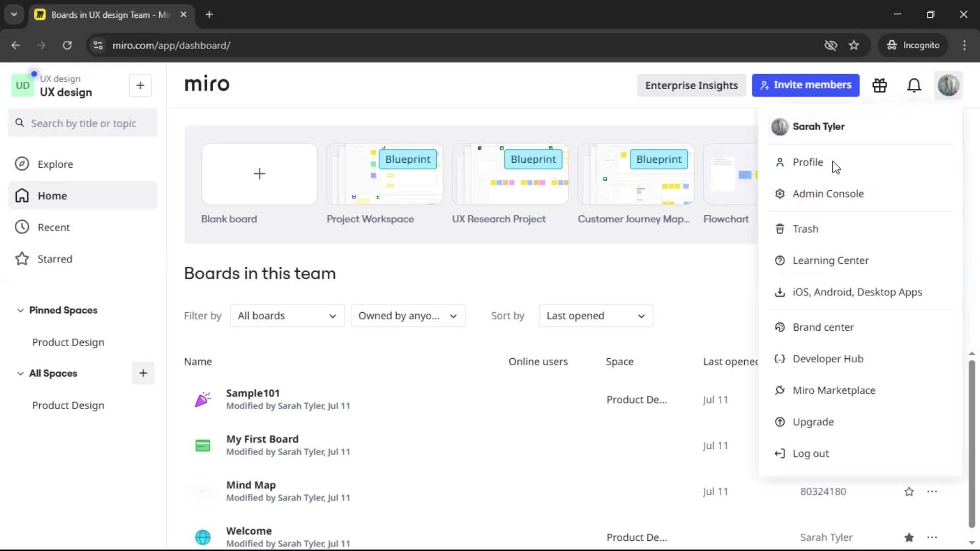Open Learning Center menu item

pyautogui.click(x=860, y=261)
